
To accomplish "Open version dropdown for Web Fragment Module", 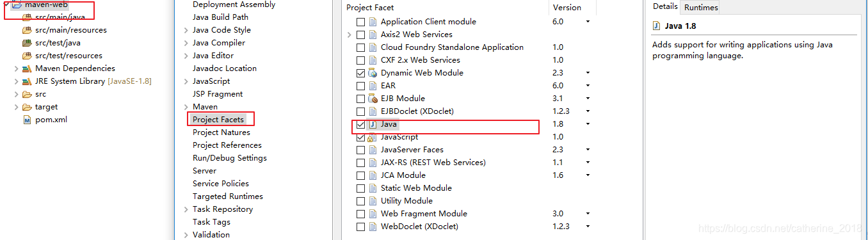I will coord(588,214).
